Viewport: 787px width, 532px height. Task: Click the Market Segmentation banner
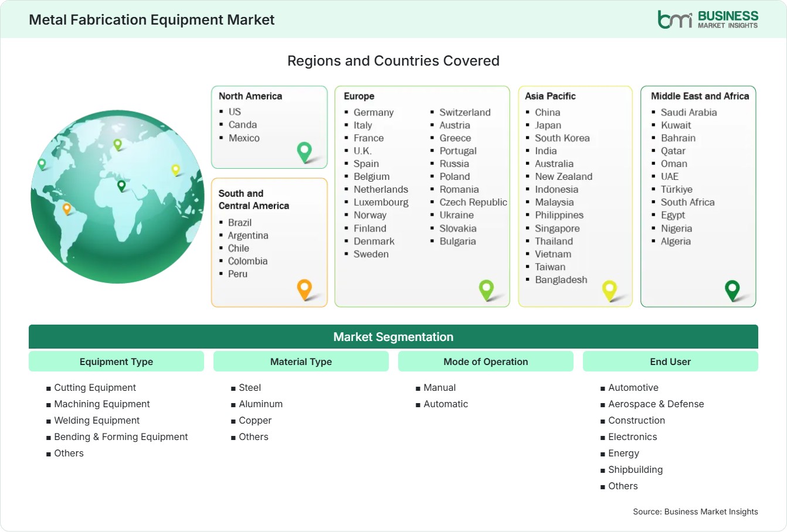393,337
